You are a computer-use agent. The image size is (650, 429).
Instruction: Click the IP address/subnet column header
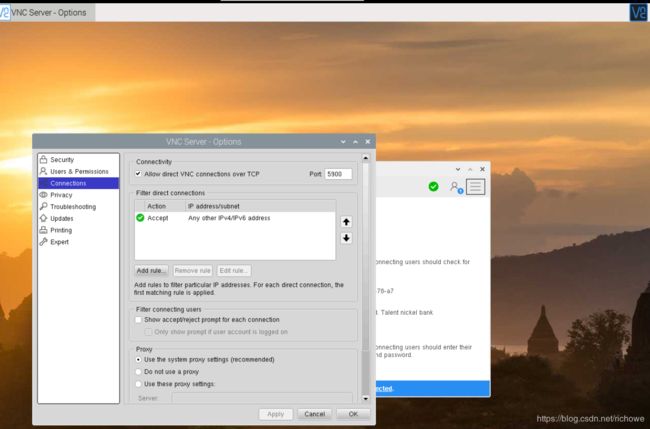[x=260, y=206]
